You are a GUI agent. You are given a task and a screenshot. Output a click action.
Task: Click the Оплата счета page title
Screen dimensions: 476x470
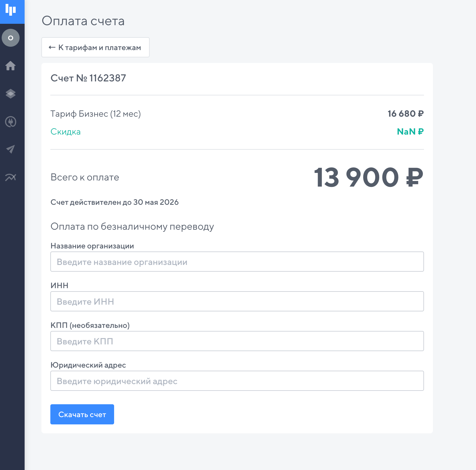83,21
